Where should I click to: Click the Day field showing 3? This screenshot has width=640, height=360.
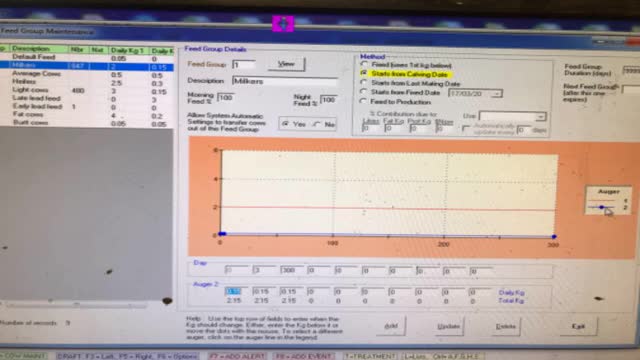point(263,270)
